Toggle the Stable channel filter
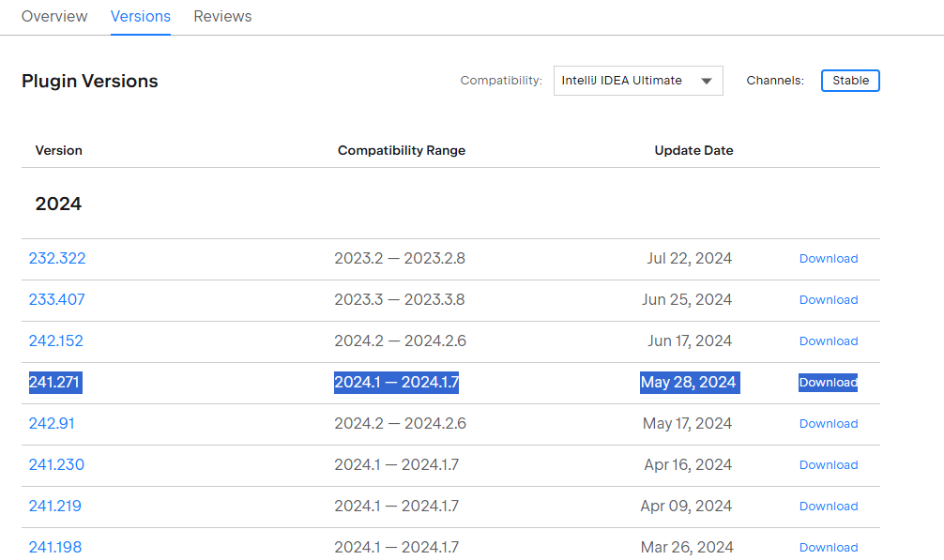944x560 pixels. [x=850, y=81]
